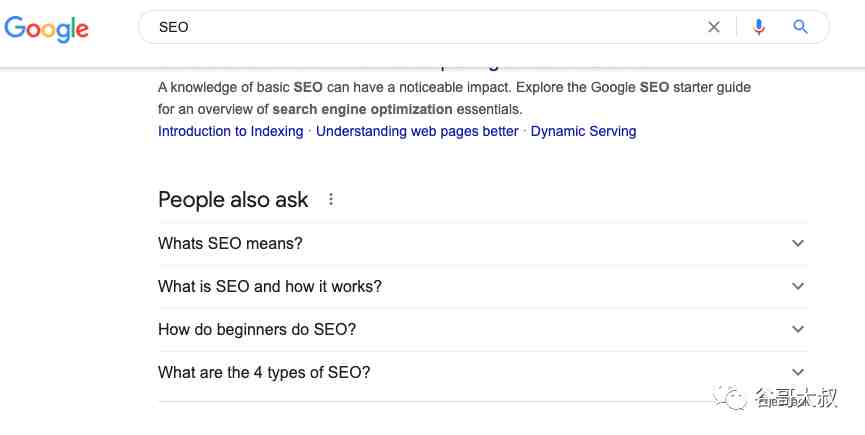
Task: Select the question How do beginners do SEO?
Action: pos(257,329)
